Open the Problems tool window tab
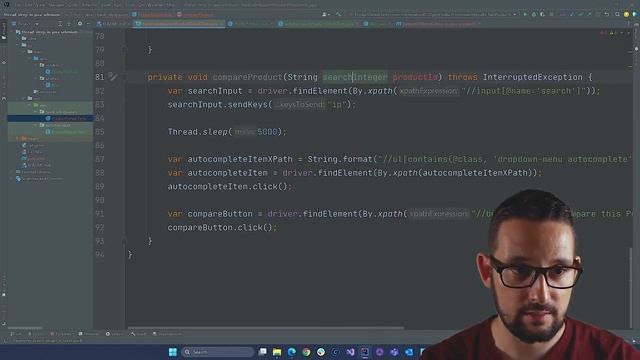640x360 pixels. [60, 334]
